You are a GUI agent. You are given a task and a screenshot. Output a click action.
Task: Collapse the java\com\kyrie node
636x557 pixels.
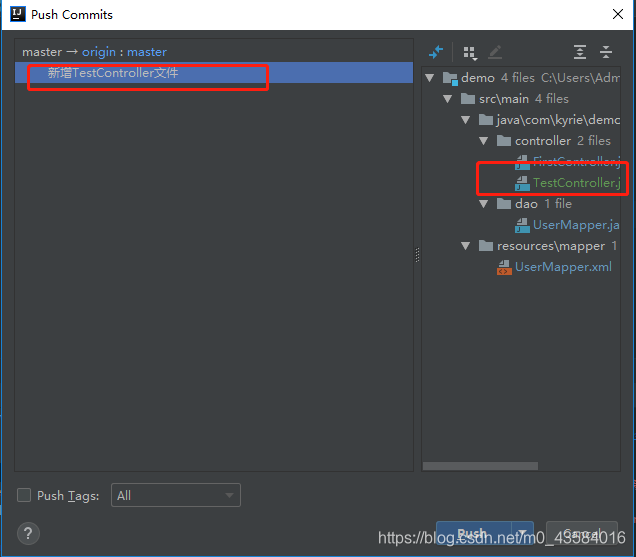coord(466,120)
